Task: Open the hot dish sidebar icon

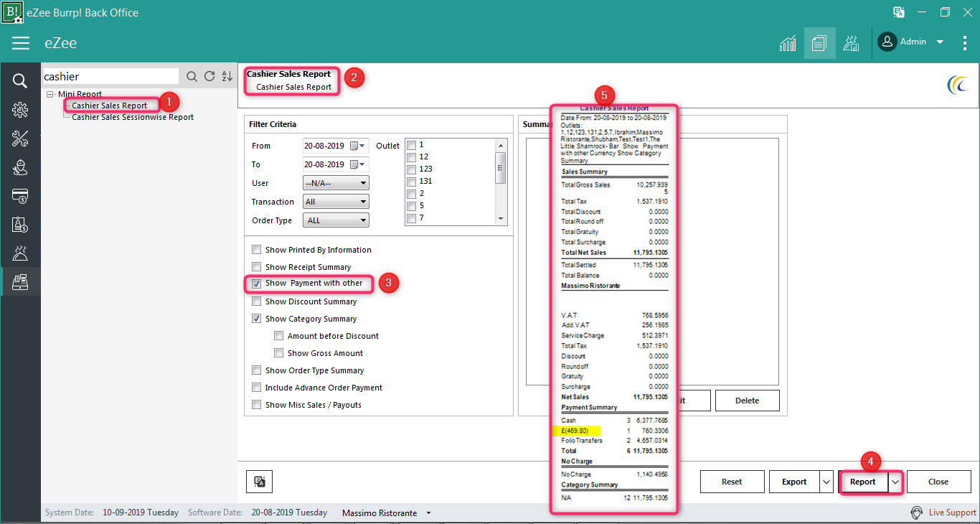Action: (x=20, y=253)
